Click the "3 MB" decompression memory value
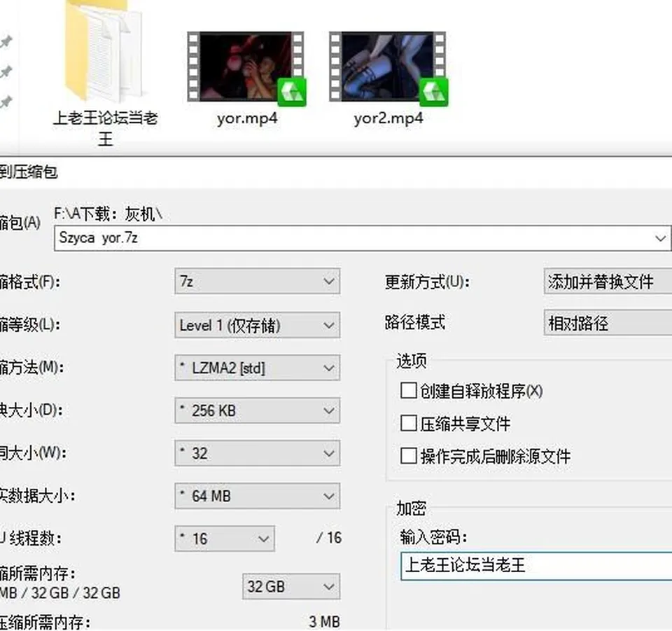The height and width of the screenshot is (631, 672). click(324, 622)
